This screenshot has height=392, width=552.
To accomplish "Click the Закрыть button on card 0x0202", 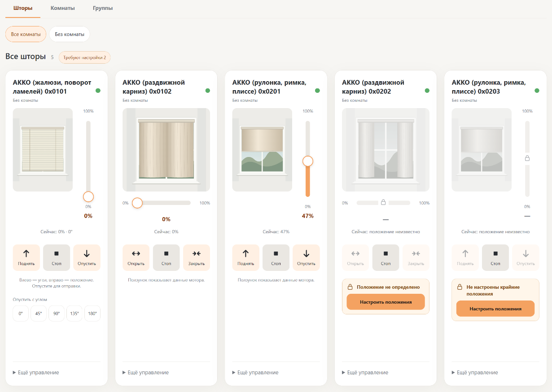I will pos(416,257).
